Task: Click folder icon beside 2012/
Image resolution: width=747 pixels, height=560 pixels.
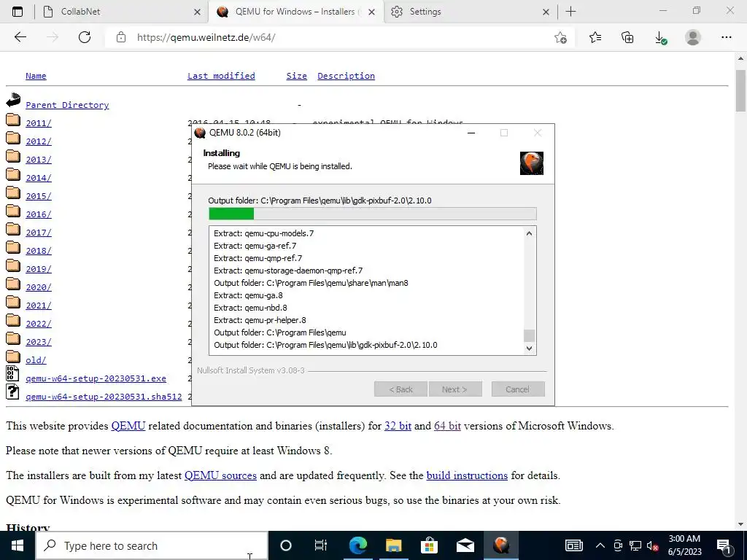Action: (13, 138)
